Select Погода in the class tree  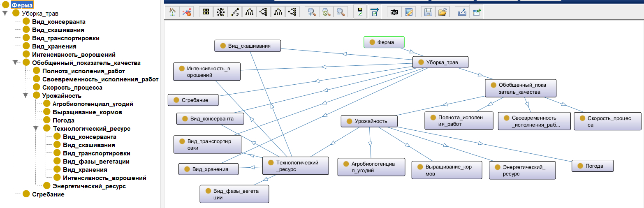(63, 120)
